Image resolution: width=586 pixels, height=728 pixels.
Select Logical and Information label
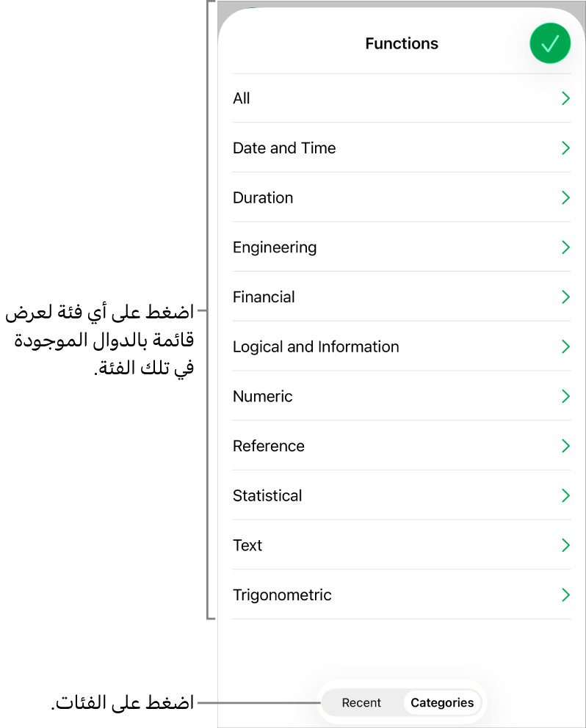316,346
